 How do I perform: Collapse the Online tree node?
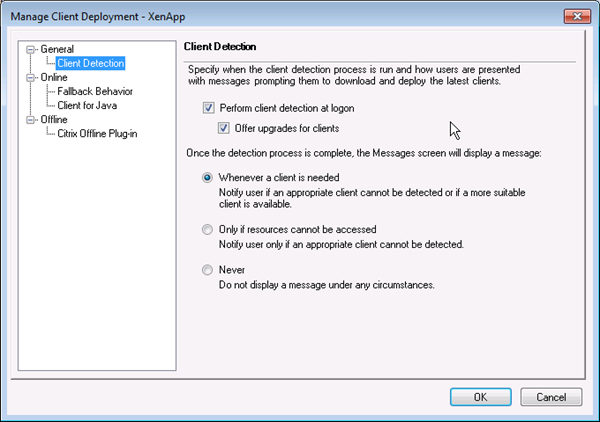tap(31, 78)
